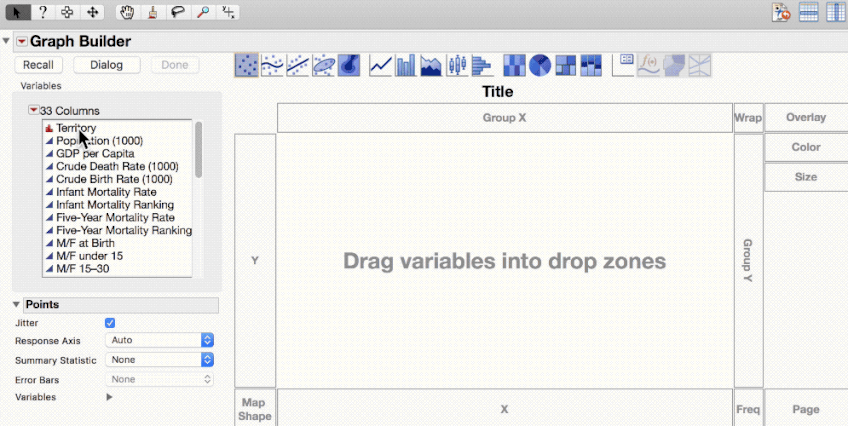This screenshot has width=848, height=426.
Task: Select the Infant Mortality Ranking column
Action: coord(117,204)
